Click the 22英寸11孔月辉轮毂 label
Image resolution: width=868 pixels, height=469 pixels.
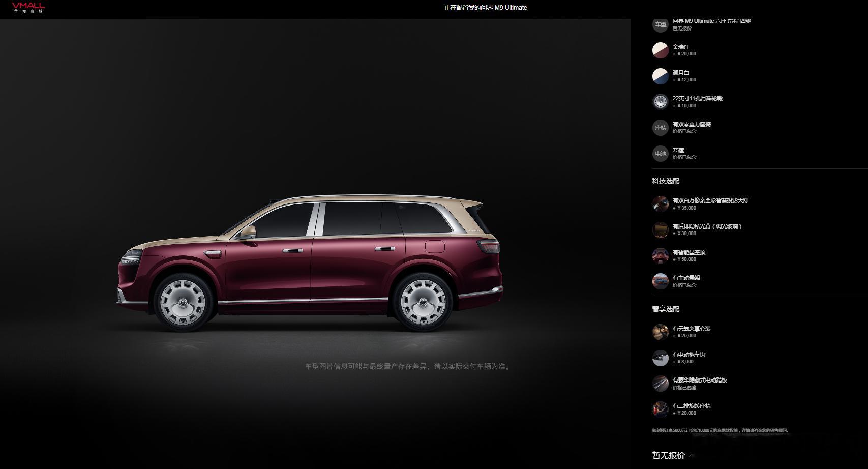tap(698, 98)
